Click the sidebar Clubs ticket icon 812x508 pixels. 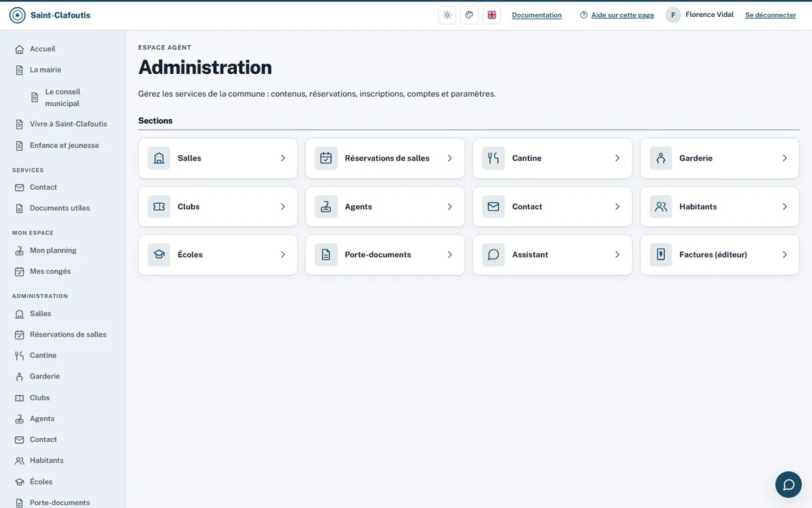point(20,398)
